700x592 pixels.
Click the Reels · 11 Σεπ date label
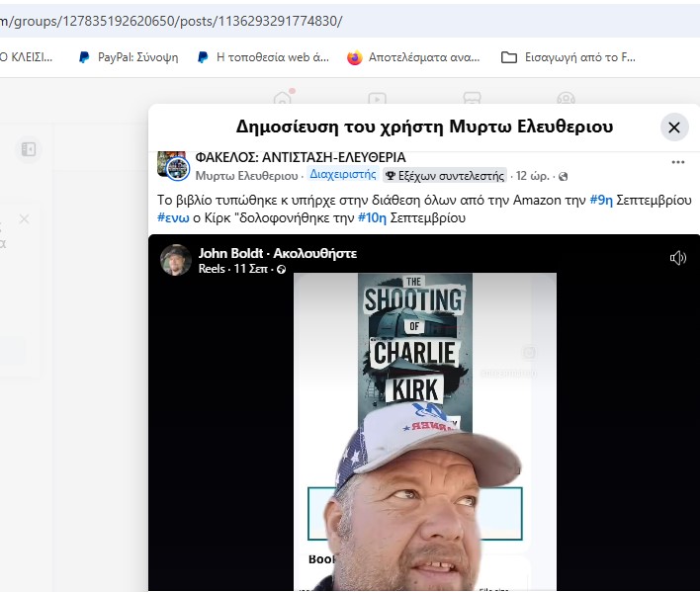(233, 269)
